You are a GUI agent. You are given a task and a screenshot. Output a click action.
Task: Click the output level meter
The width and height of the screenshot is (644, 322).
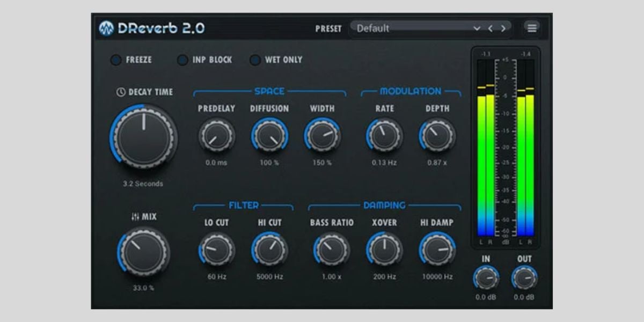point(525,148)
